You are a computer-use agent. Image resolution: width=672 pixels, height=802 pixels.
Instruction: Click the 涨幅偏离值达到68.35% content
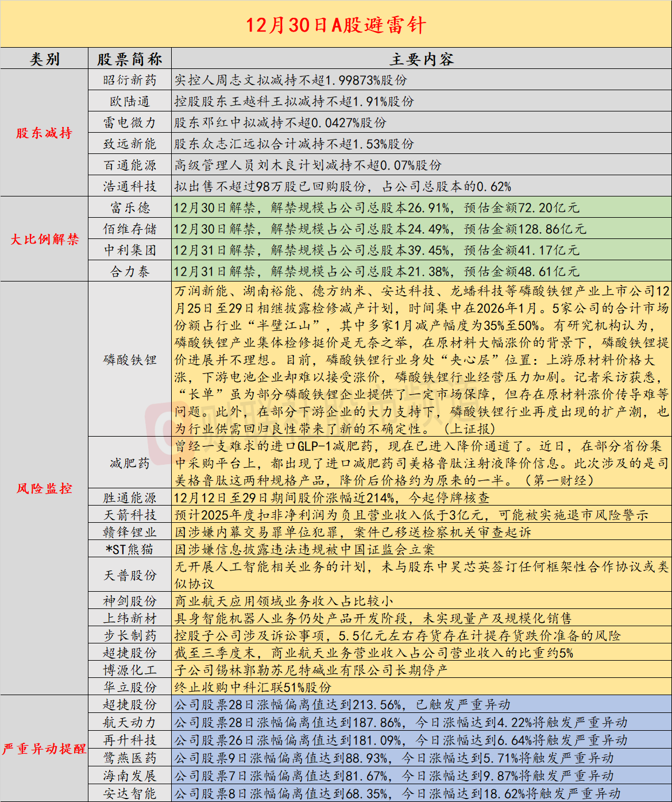click(397, 793)
